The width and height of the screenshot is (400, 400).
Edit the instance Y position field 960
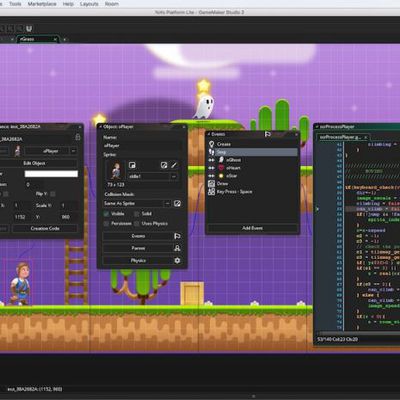pos(69,217)
